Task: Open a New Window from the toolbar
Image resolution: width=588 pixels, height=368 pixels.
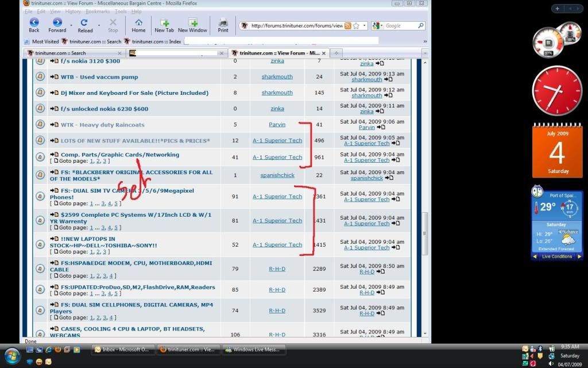Action: tap(192, 25)
